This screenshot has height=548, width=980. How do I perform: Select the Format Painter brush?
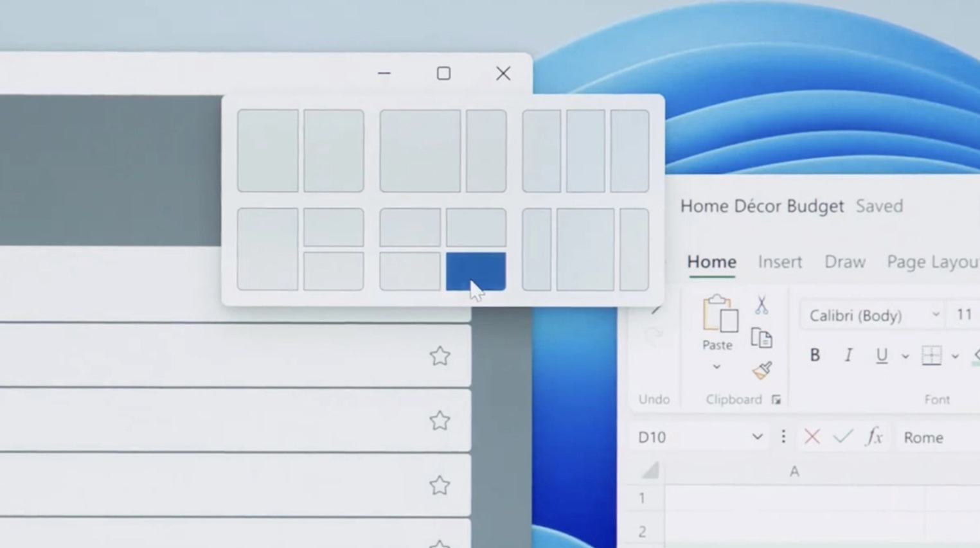point(762,371)
